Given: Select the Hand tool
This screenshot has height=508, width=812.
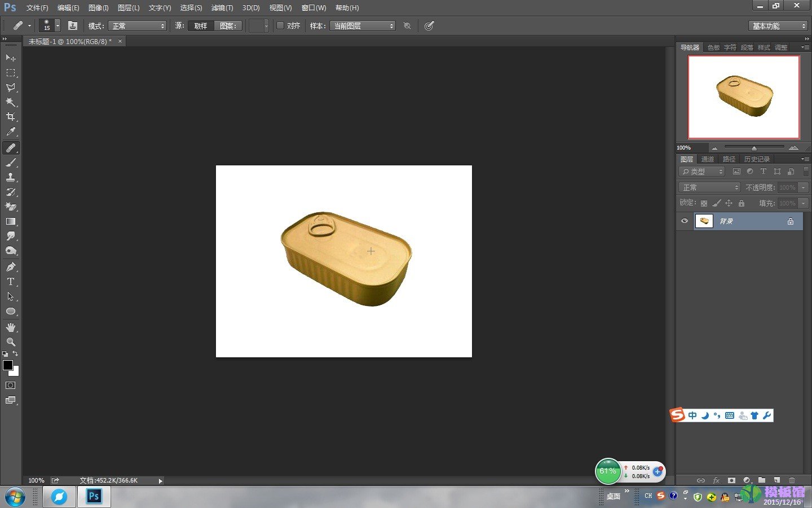Looking at the screenshot, I should pyautogui.click(x=11, y=327).
